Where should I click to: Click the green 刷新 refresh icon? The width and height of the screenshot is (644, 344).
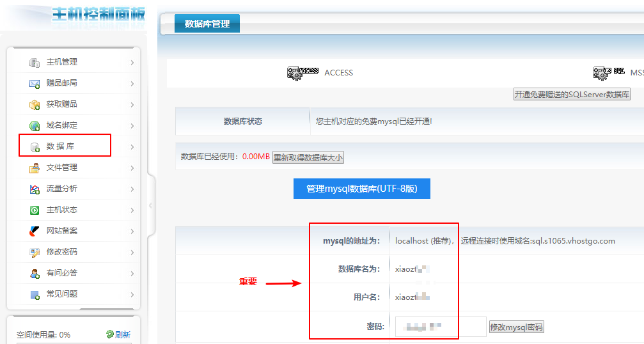[x=110, y=334]
